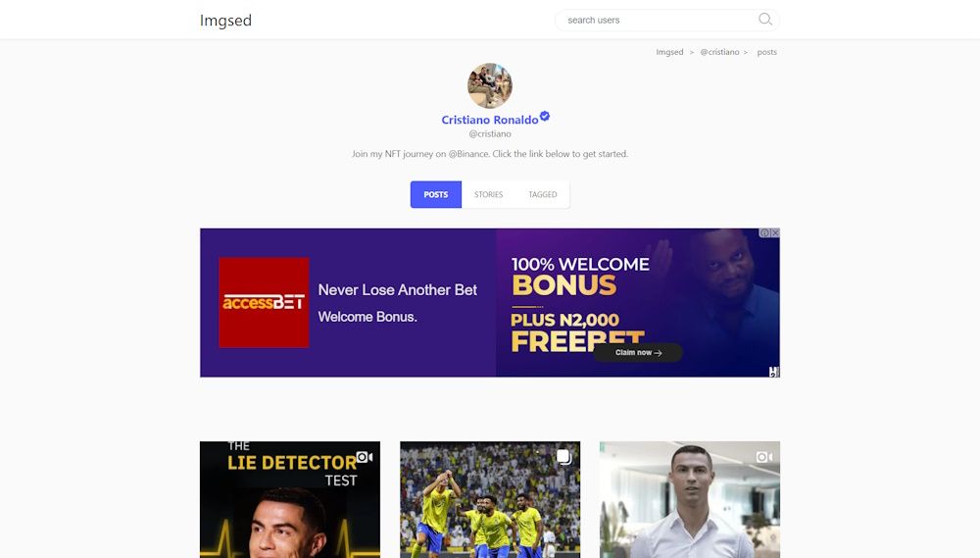Click the search magnifier icon
Screen dimensions: 980x558
pos(765,20)
